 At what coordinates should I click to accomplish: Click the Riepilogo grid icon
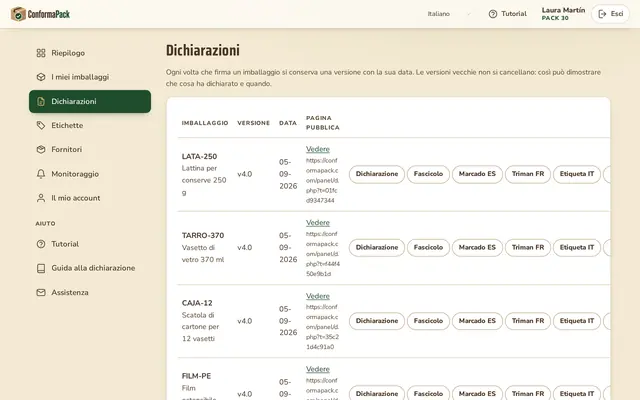tap(41, 53)
